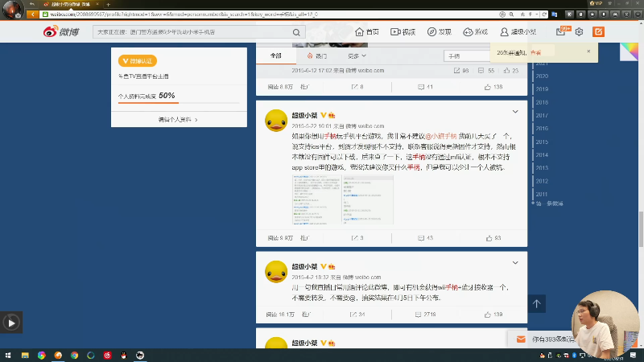Screen dimensions: 644x362
Task: Like the 2015-5-22 post with 93 likes
Action: click(493, 238)
